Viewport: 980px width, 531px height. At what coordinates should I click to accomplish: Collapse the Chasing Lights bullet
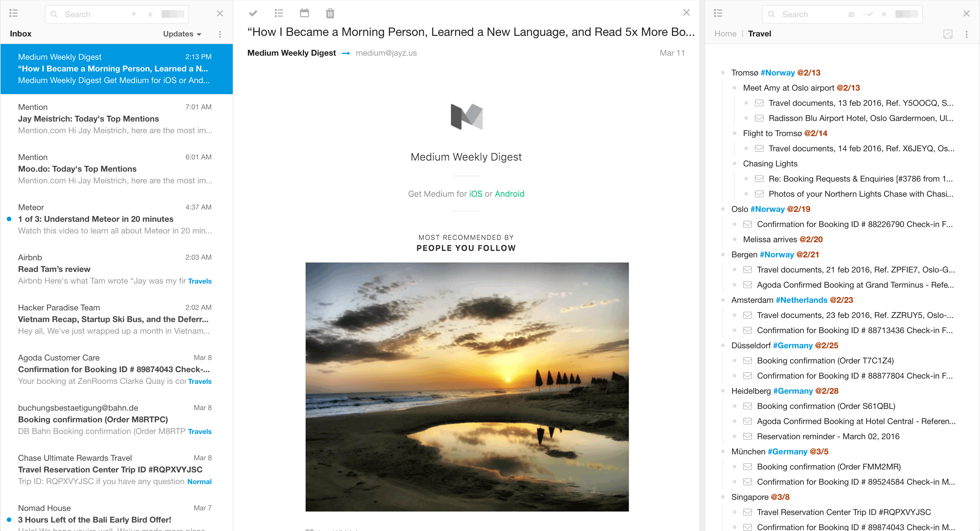point(735,163)
